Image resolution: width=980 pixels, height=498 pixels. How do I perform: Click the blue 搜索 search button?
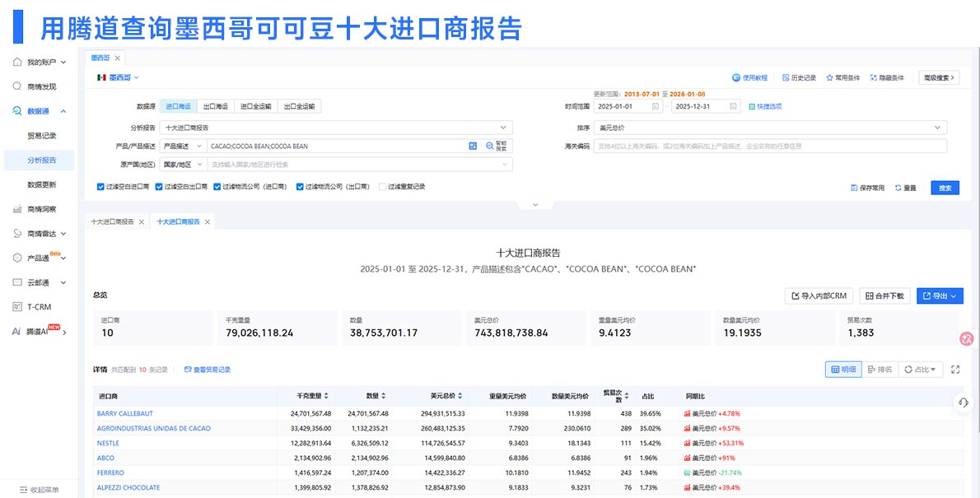pyautogui.click(x=945, y=187)
